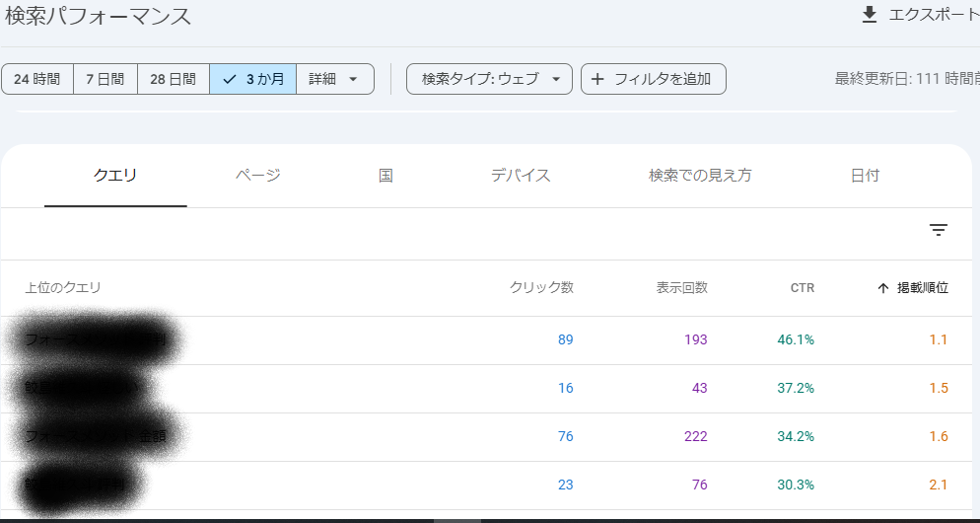Open the table row filter icon
The image size is (980, 523).
[938, 230]
